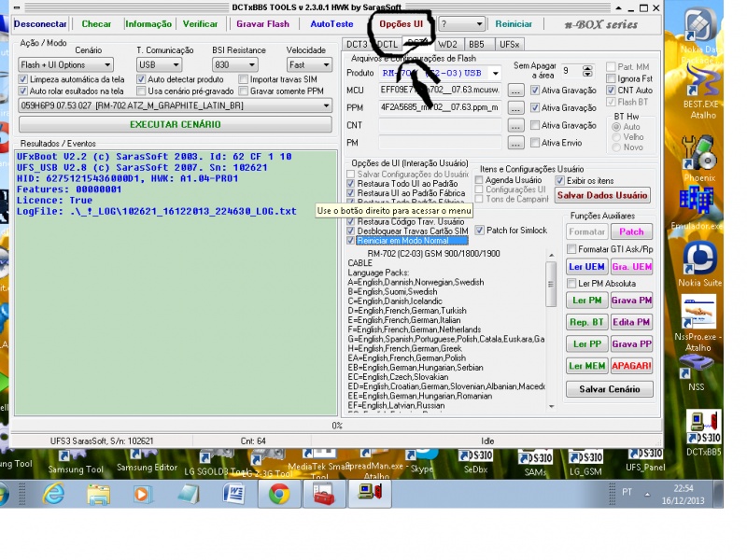The width and height of the screenshot is (747, 560).
Task: Select the Samsung Editor desktop shortcut
Action: (147, 461)
